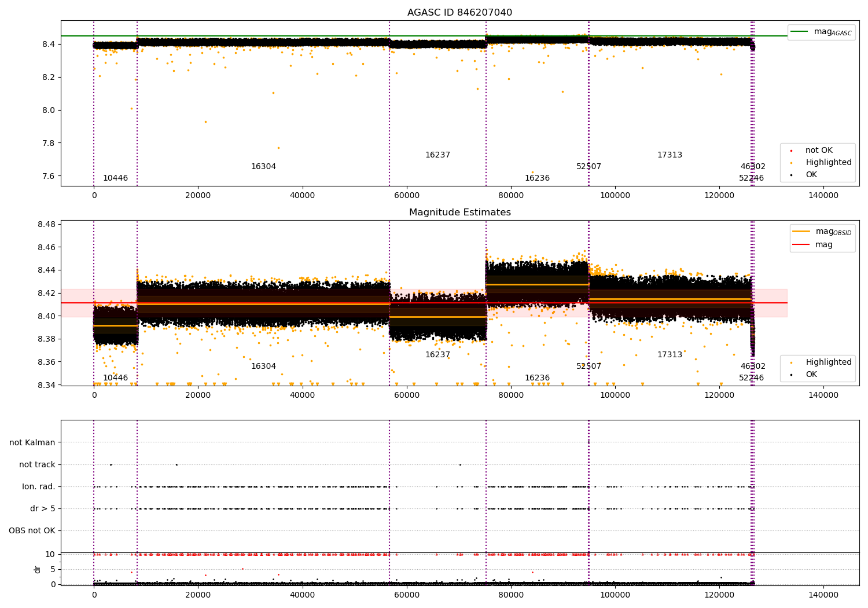Click the 8.40 y-axis tick label
Viewport: 868px width, 608px height.
click(x=46, y=316)
